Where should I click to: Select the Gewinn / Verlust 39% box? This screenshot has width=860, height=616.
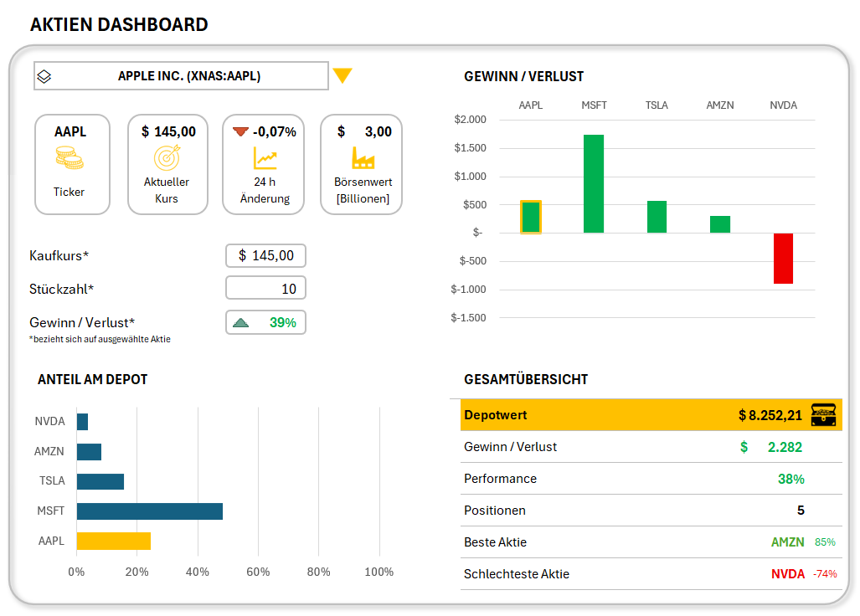point(265,322)
